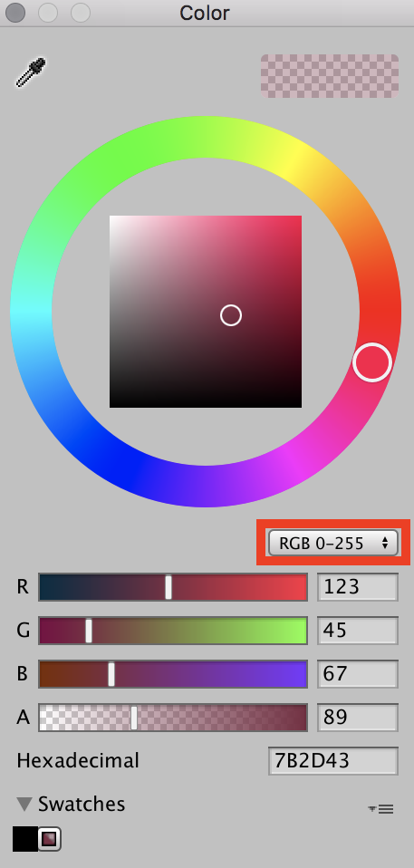
Task: Click the saturation square picker circle
Action: pyautogui.click(x=231, y=315)
